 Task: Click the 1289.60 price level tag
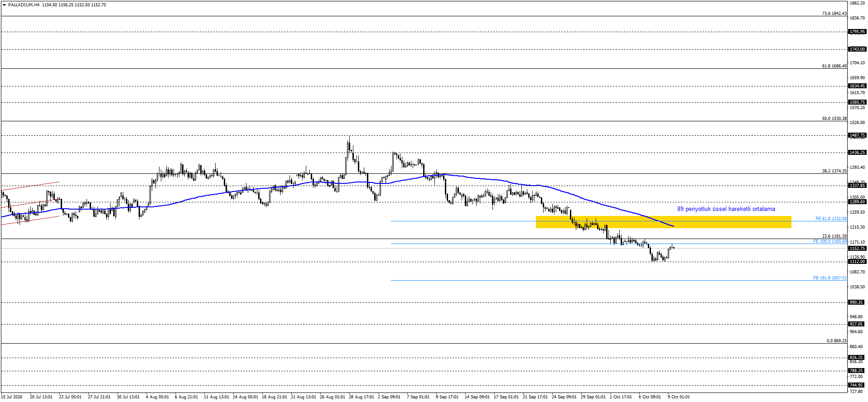pos(857,202)
